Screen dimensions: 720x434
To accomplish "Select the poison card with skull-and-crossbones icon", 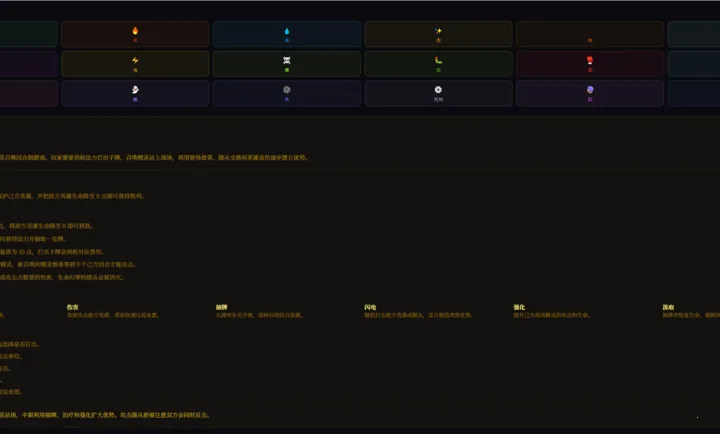I will coord(287,63).
